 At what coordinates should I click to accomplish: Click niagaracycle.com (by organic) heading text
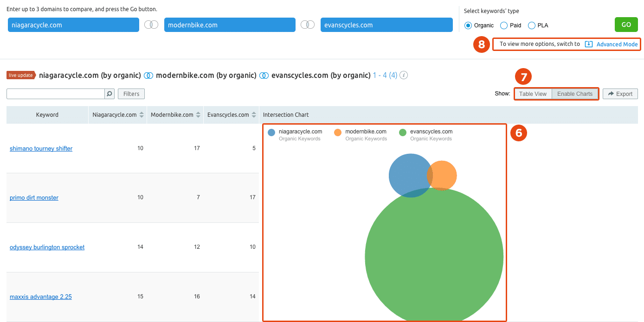[x=90, y=75]
